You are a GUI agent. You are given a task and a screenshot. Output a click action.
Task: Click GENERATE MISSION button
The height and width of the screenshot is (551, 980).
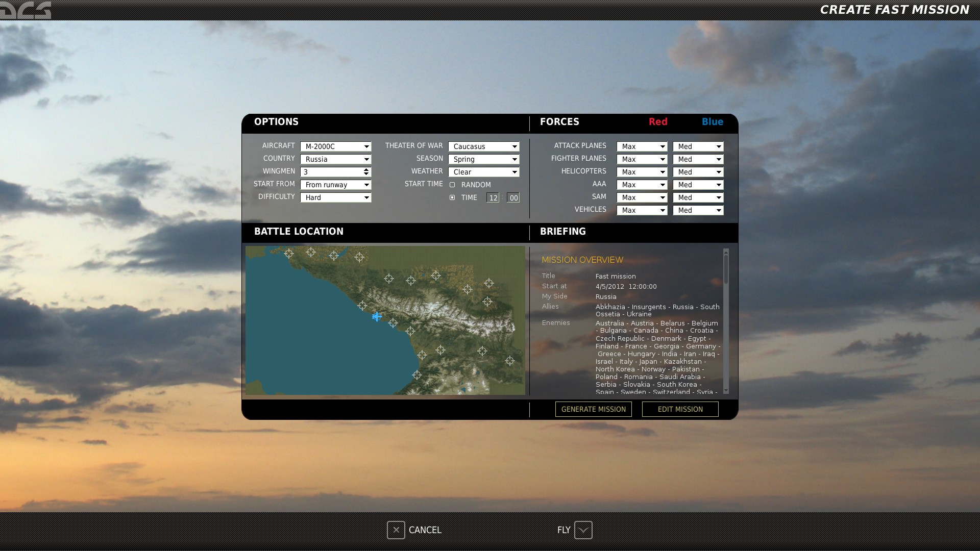(594, 409)
